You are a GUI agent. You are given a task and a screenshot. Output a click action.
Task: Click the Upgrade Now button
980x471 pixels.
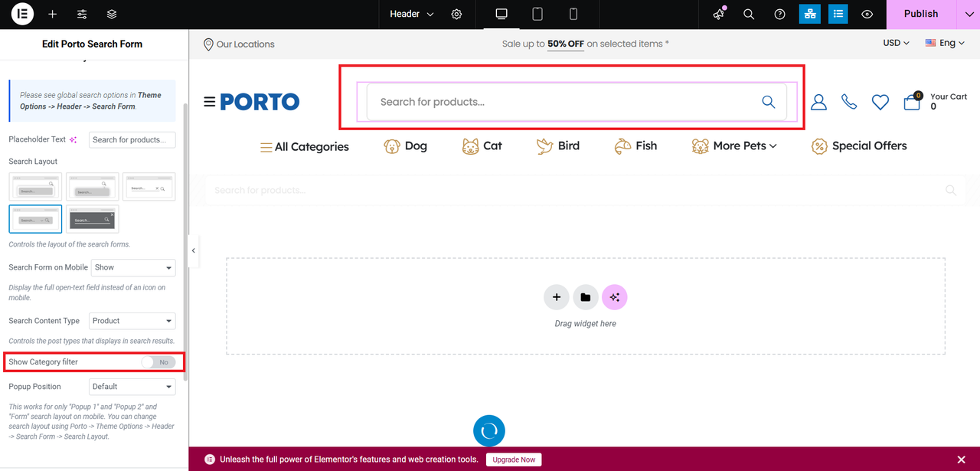point(514,460)
